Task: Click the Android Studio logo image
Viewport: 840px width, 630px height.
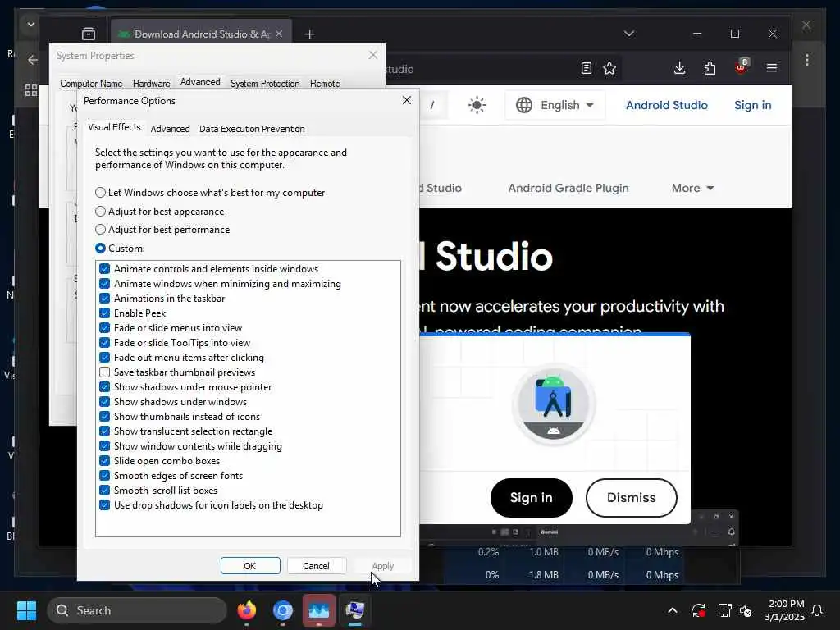Action: click(x=554, y=404)
